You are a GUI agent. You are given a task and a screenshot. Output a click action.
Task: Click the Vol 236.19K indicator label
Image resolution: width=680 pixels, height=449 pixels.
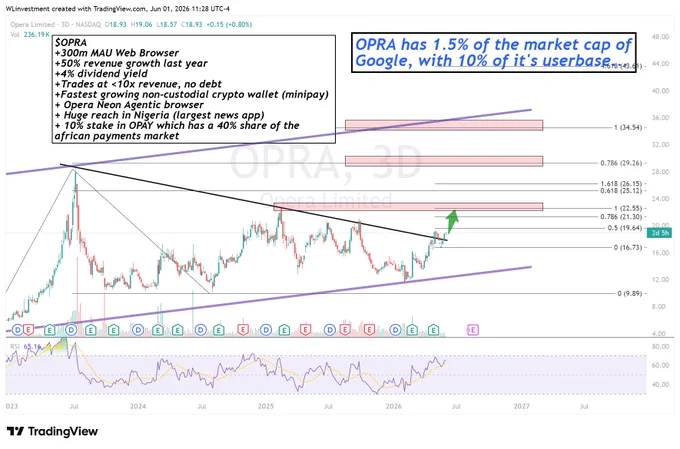[x=30, y=34]
